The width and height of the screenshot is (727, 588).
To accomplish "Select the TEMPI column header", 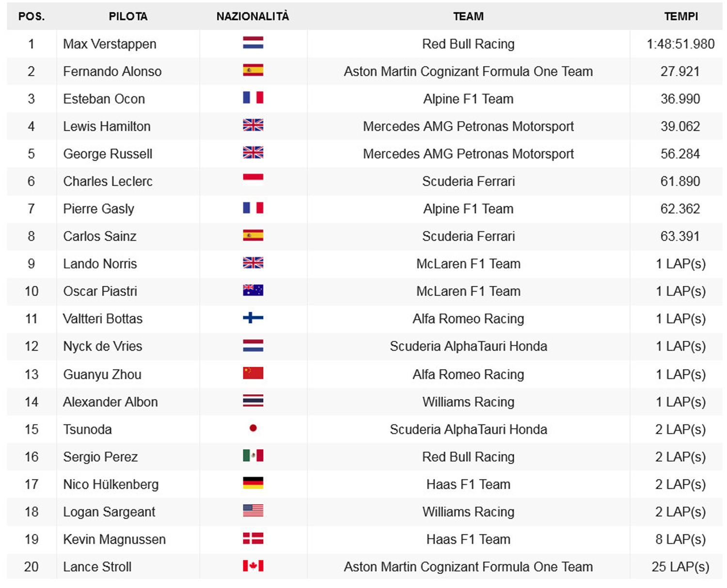I will coord(681,16).
